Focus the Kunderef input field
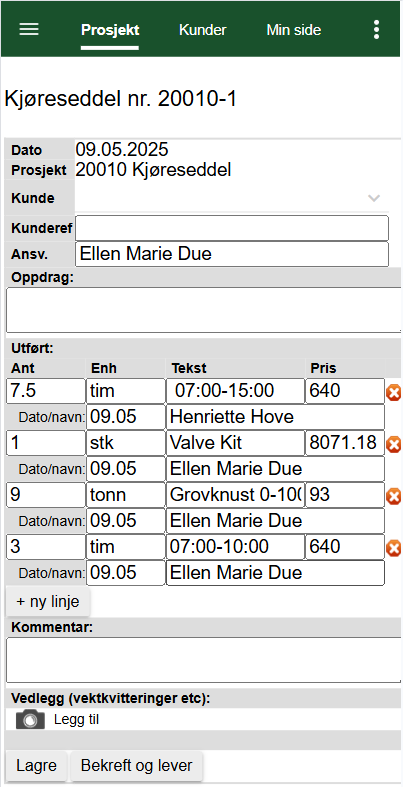The height and width of the screenshot is (787, 403). [232, 228]
